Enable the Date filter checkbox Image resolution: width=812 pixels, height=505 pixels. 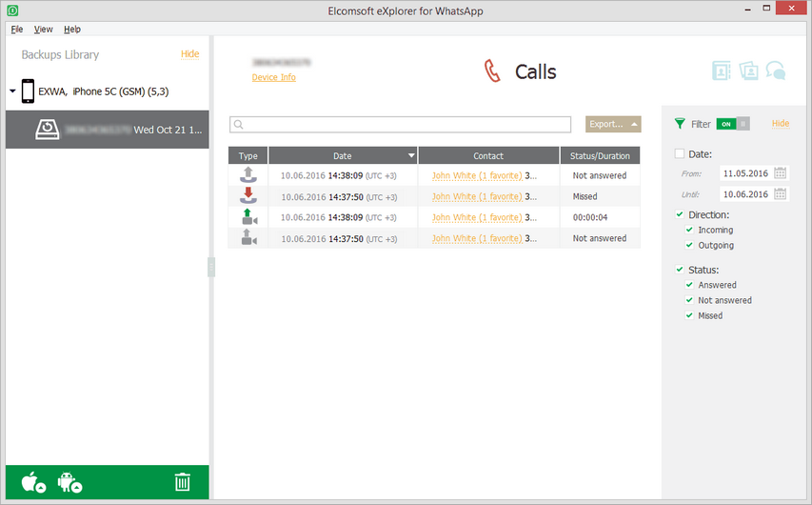(x=680, y=153)
